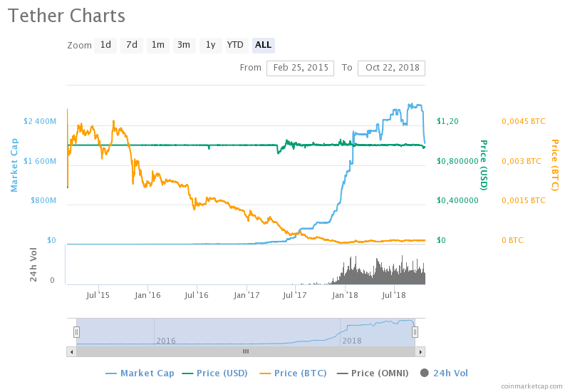The image size is (570, 392).
Task: Click the $1,20 price axis label
Action: [x=447, y=121]
